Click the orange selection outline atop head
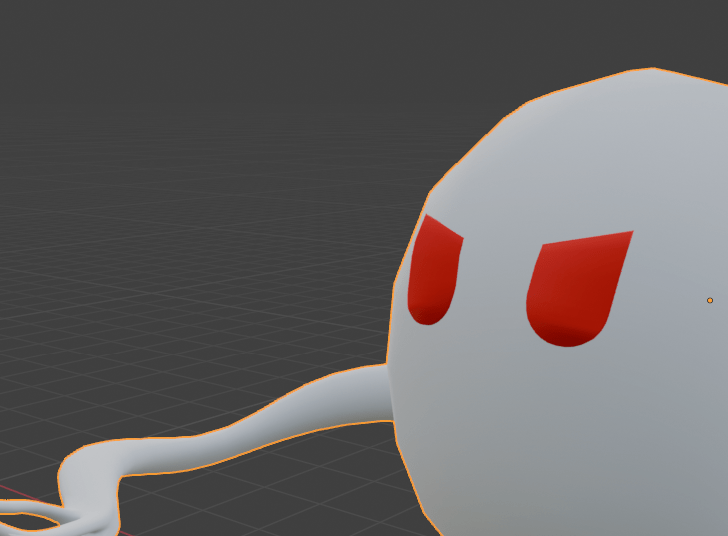This screenshot has height=536, width=728. pos(654,69)
